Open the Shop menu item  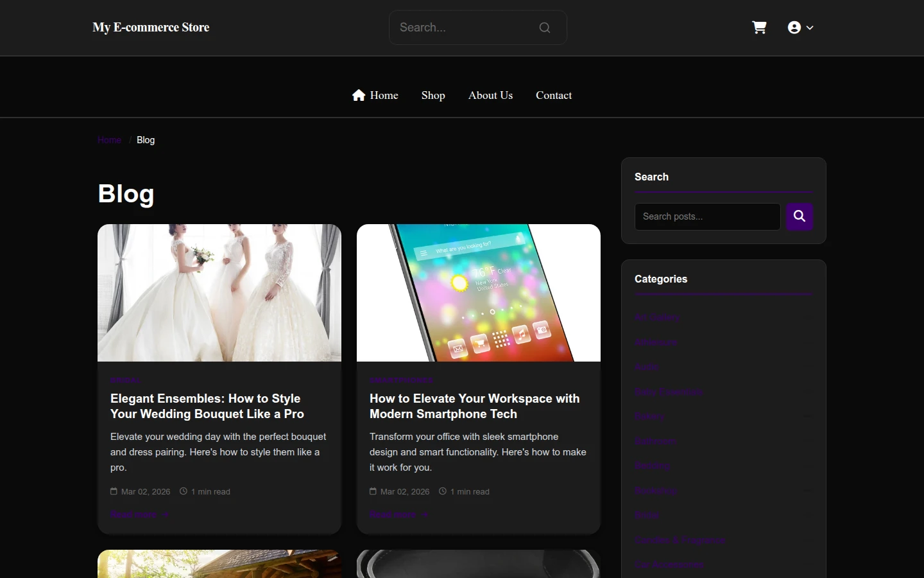(433, 95)
